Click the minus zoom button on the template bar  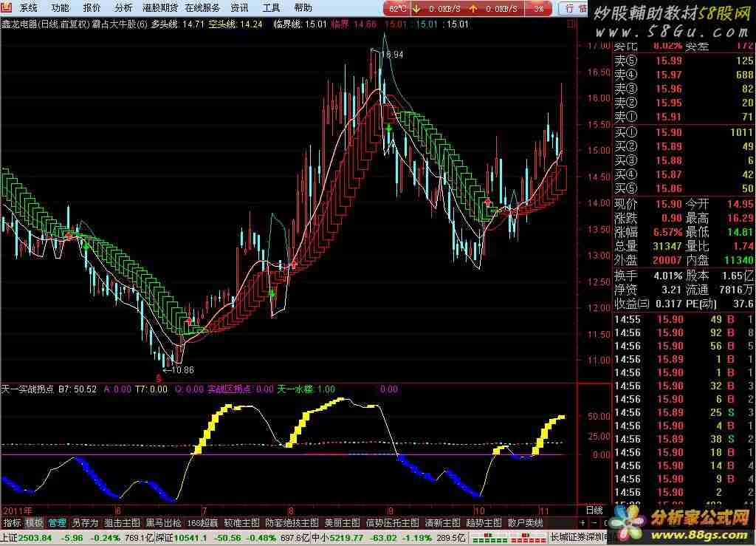coord(594,523)
